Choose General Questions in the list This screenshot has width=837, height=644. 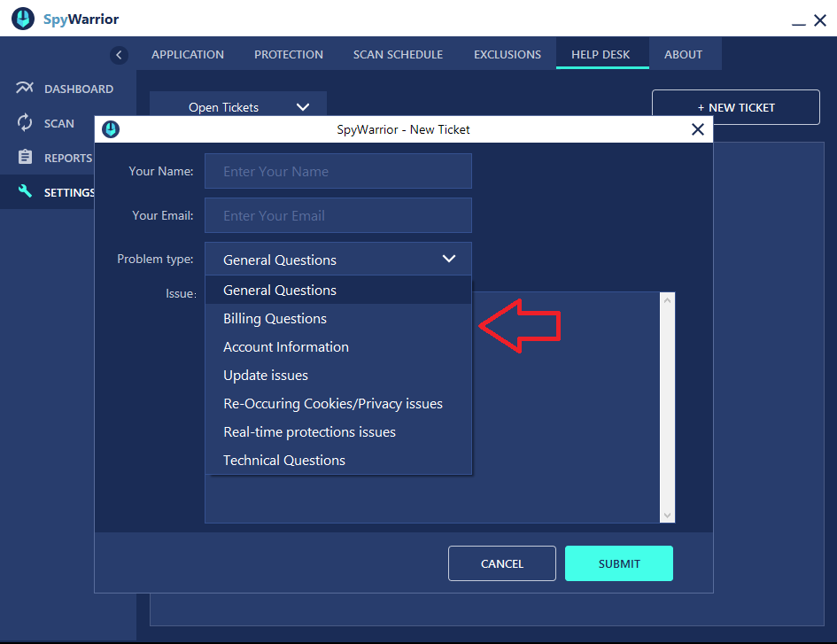(338, 290)
